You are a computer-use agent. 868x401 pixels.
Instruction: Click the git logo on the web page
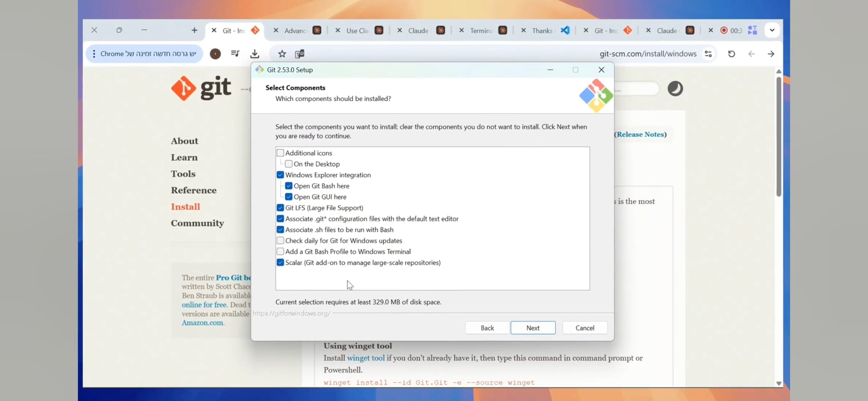click(x=201, y=88)
